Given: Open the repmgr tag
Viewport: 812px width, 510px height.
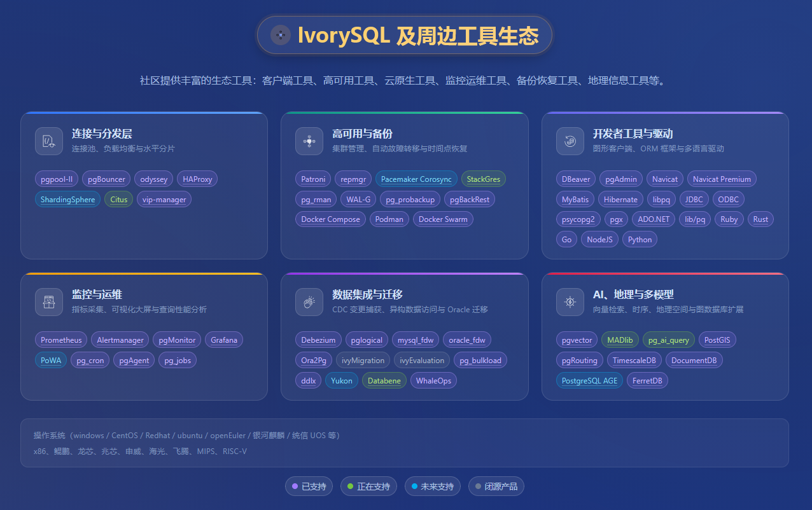Looking at the screenshot, I should coord(353,179).
